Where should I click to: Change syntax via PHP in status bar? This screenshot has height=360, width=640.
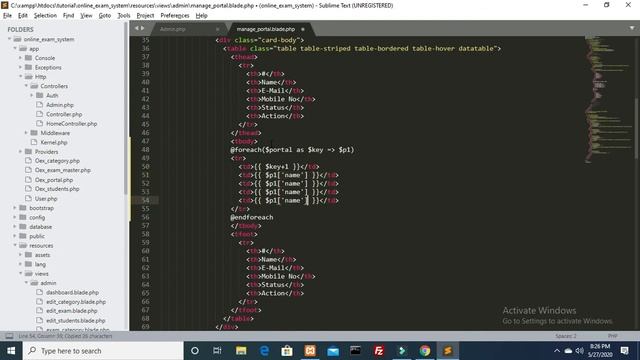click(612, 336)
